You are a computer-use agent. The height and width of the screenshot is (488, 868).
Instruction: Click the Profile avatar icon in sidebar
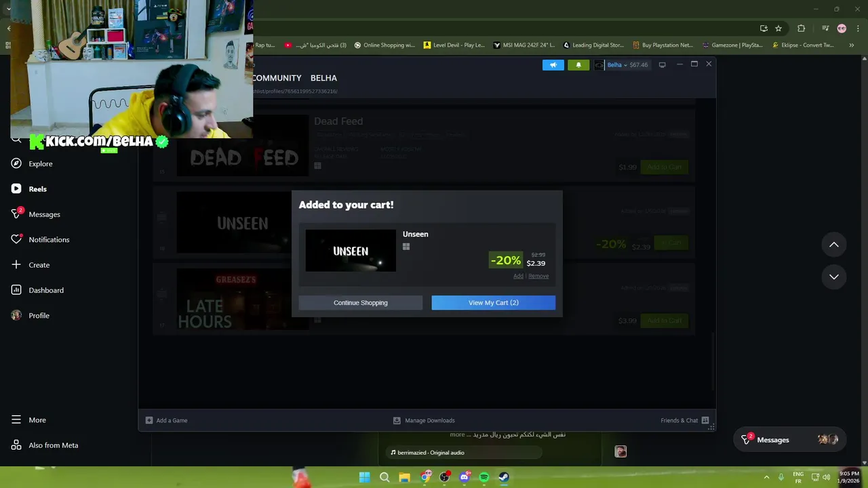click(16, 315)
